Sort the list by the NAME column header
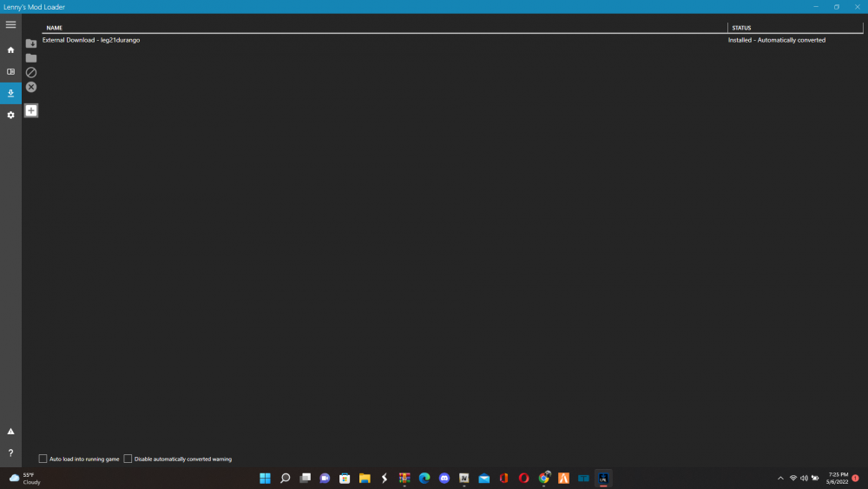868x489 pixels. click(x=54, y=28)
